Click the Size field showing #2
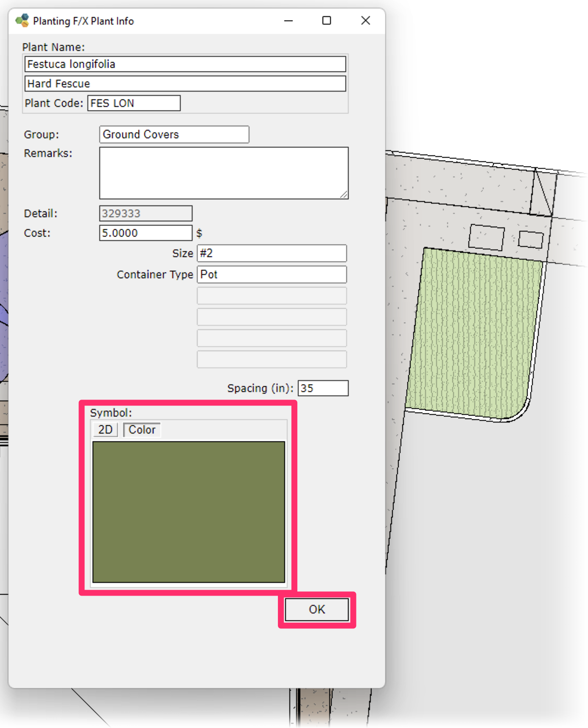The height and width of the screenshot is (728, 588). pos(272,253)
